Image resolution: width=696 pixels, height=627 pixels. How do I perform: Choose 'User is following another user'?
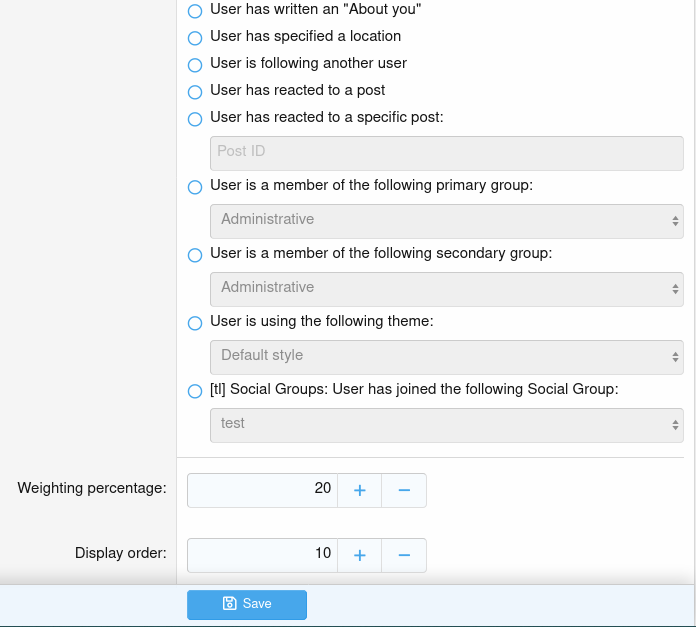pyautogui.click(x=195, y=65)
